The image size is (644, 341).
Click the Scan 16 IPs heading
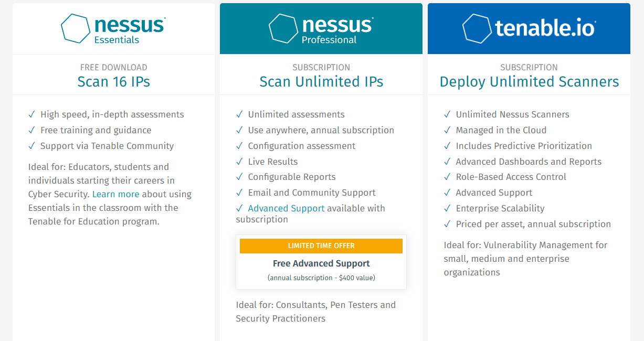pos(114,82)
